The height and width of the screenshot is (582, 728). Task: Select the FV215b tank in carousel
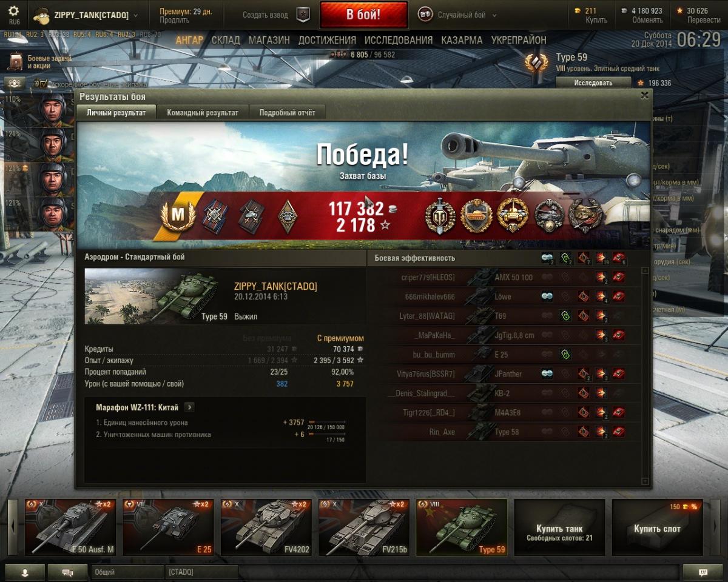(x=364, y=527)
